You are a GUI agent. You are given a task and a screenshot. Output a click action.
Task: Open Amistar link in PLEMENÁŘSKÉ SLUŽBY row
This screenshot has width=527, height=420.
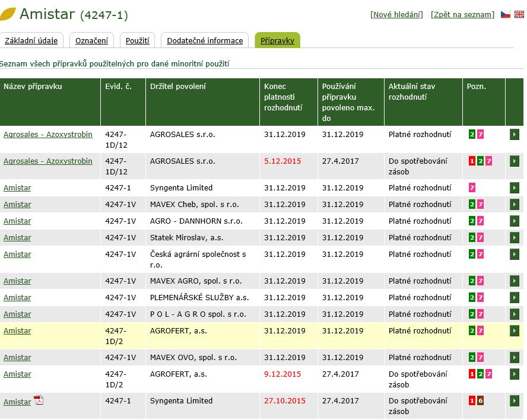click(x=17, y=298)
